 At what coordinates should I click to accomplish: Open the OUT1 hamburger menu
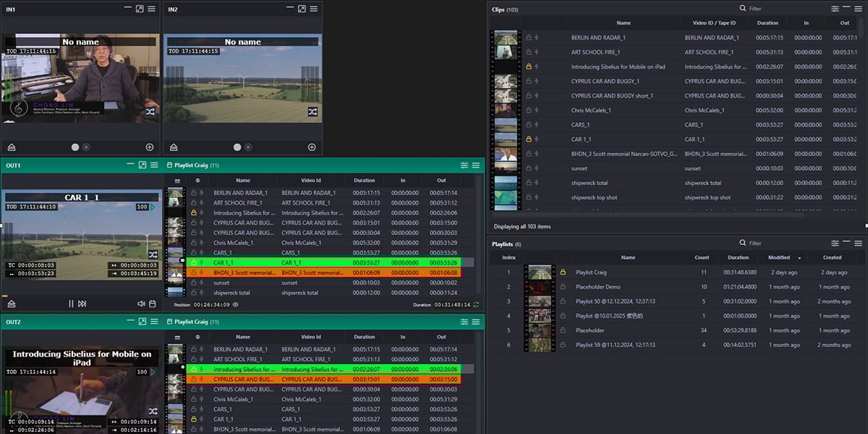(154, 165)
